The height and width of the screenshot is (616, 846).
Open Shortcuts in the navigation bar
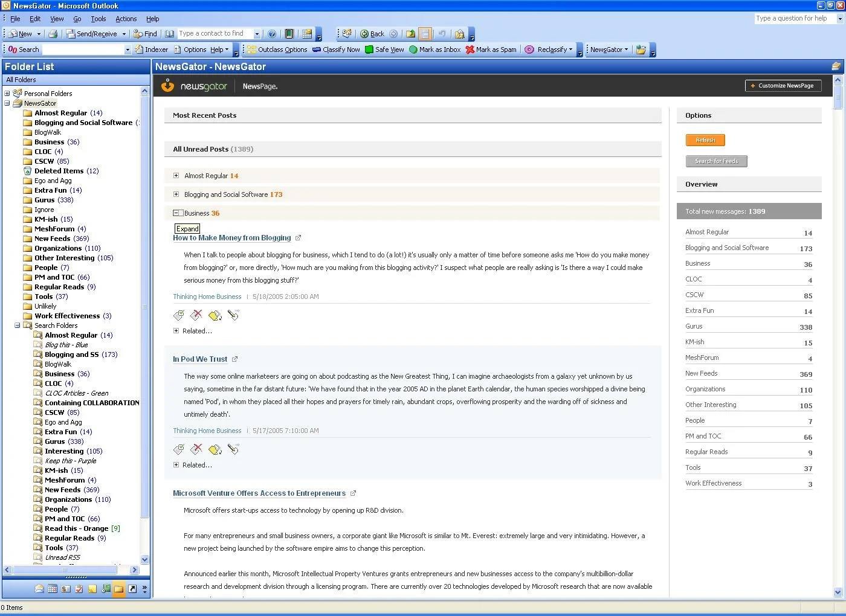[132, 589]
